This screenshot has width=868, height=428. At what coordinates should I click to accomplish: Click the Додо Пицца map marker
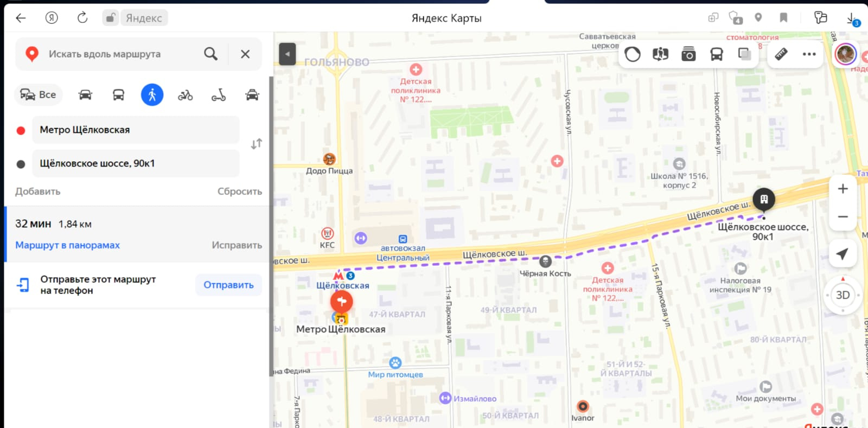point(329,159)
